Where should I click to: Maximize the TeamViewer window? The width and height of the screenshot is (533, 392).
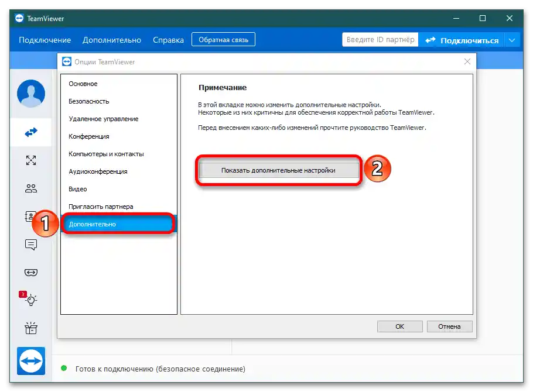(483, 18)
